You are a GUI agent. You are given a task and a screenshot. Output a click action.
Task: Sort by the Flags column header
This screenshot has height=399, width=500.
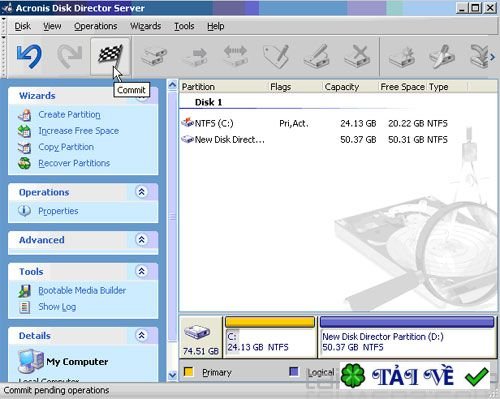(295, 87)
